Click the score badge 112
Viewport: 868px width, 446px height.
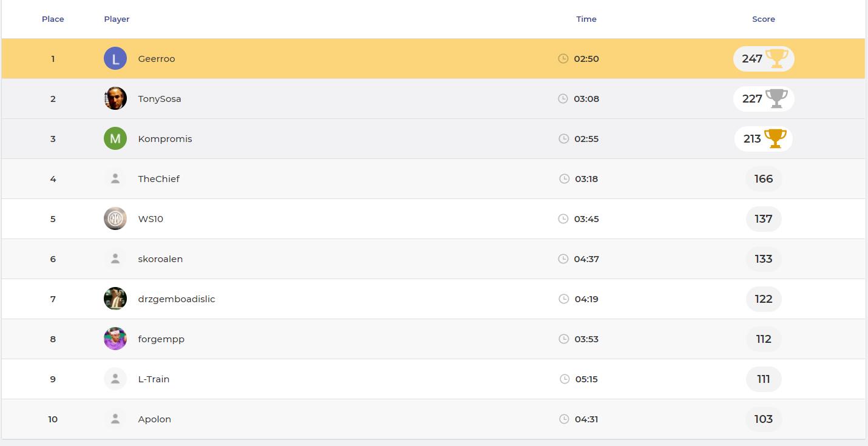click(x=764, y=339)
